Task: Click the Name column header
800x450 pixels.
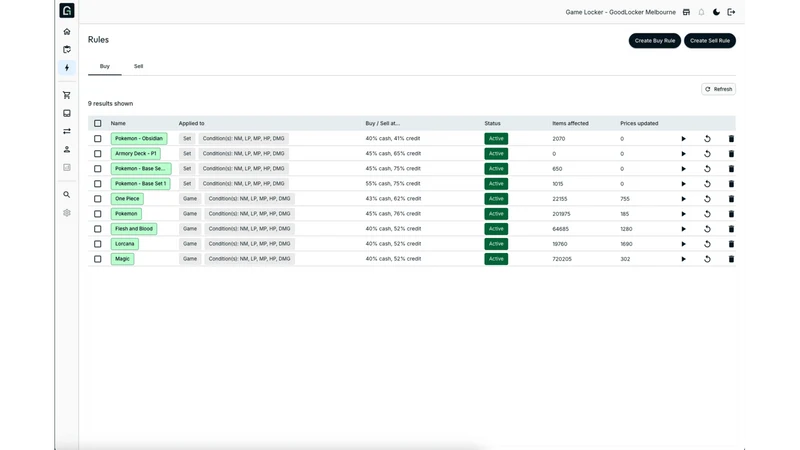Action: pos(118,123)
